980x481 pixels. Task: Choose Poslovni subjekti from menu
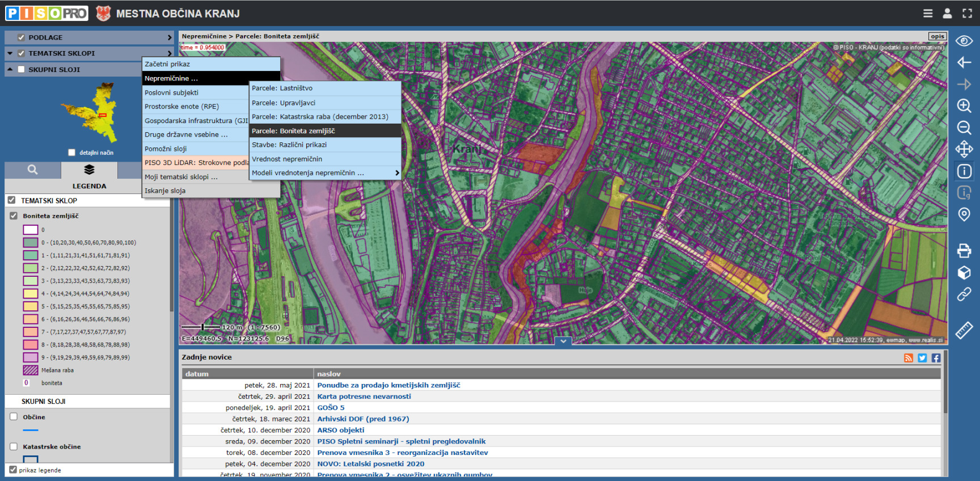pos(171,92)
